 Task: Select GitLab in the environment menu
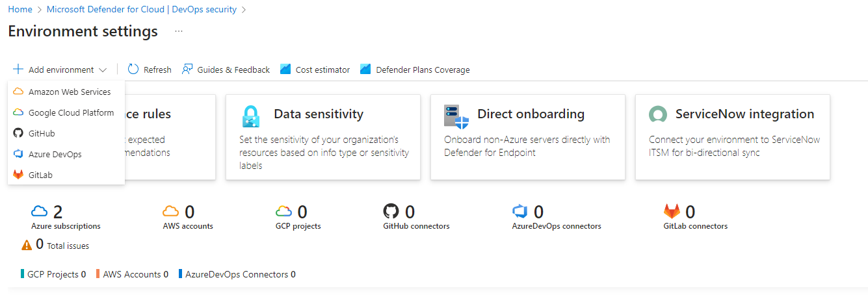40,175
